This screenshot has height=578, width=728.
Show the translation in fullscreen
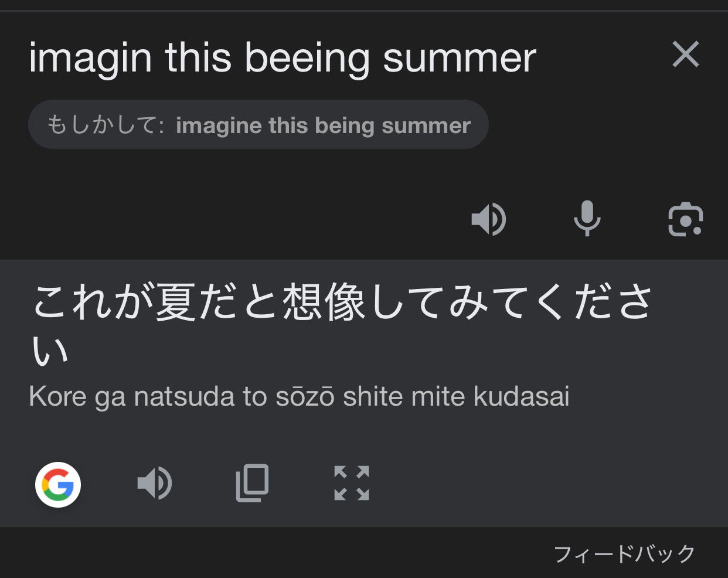point(352,483)
